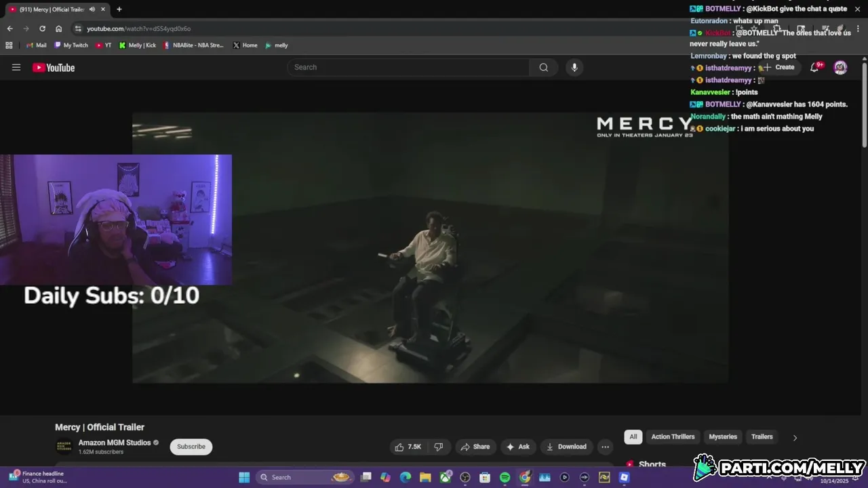Select the Trailers filter chip
The width and height of the screenshot is (868, 488).
point(762,437)
